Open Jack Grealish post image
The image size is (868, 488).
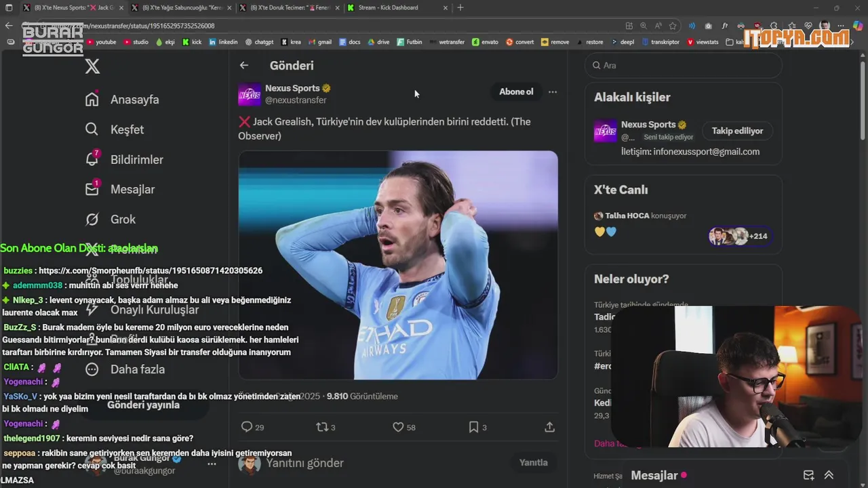[398, 265]
